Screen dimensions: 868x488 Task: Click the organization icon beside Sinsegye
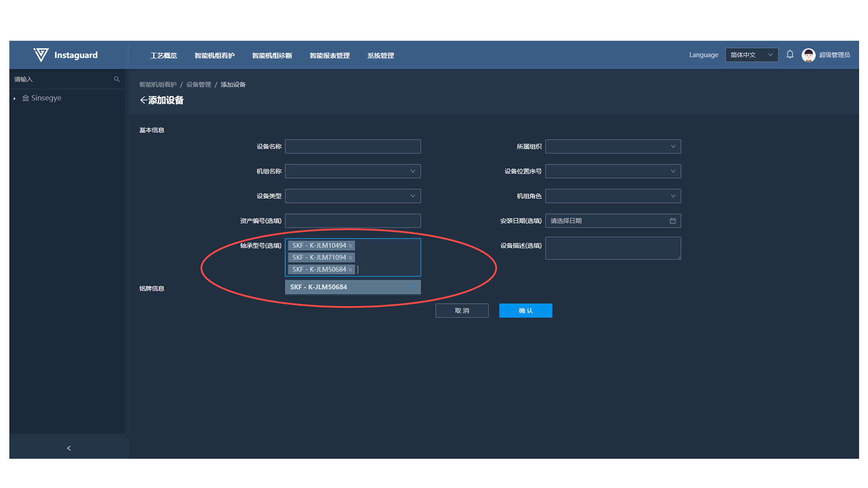pyautogui.click(x=26, y=98)
